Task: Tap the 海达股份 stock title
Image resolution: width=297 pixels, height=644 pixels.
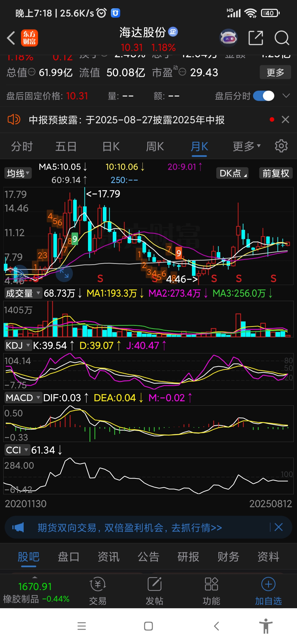Action: (x=142, y=32)
